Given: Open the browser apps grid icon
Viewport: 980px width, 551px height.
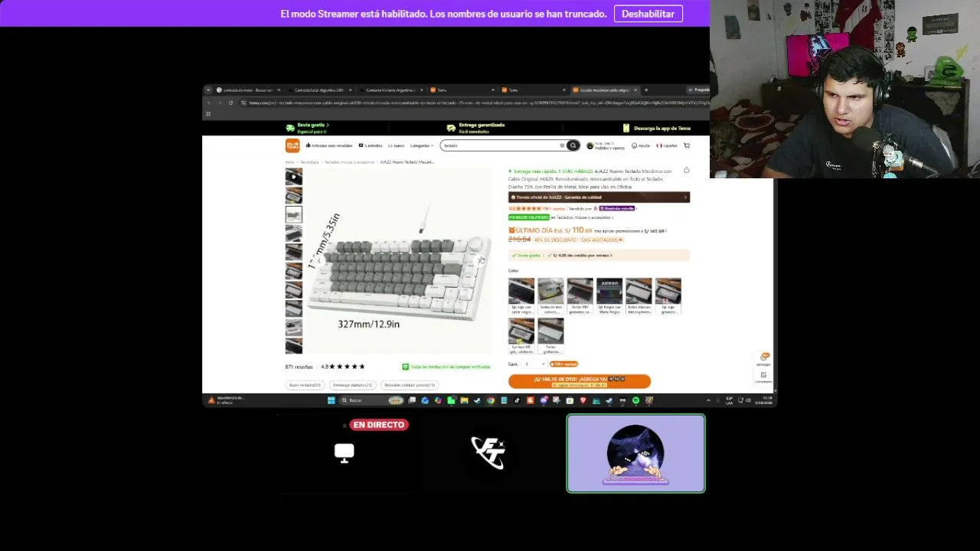Looking at the screenshot, I should coord(208,114).
